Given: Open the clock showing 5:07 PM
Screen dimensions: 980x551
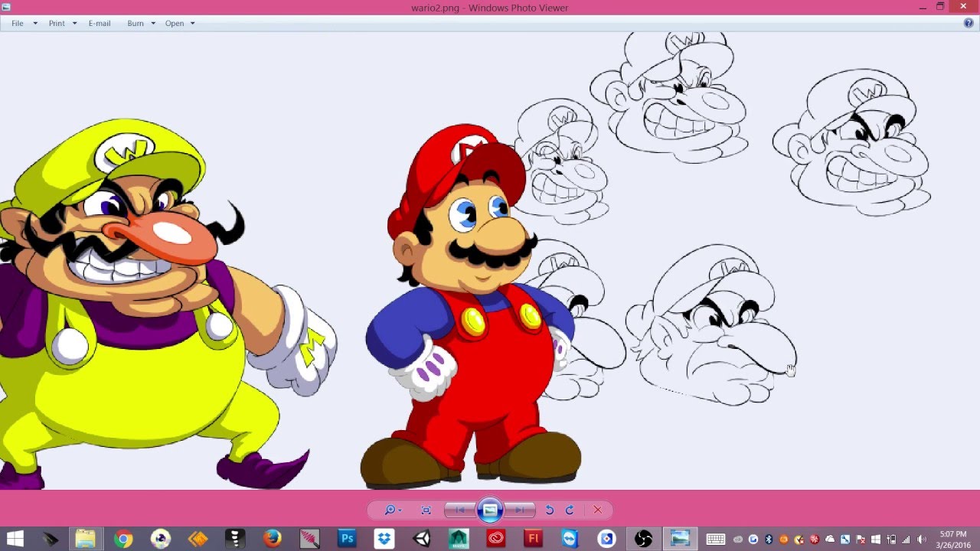Looking at the screenshot, I should (x=953, y=539).
